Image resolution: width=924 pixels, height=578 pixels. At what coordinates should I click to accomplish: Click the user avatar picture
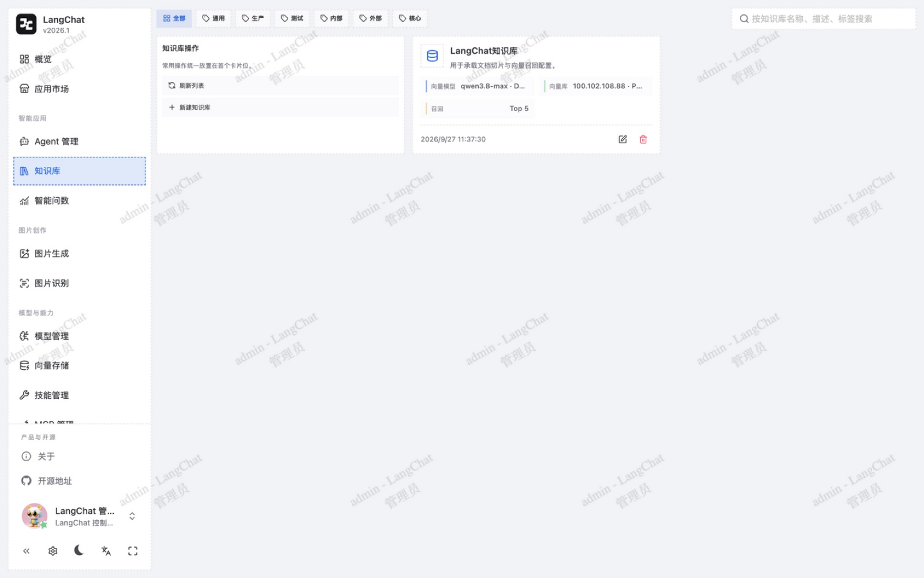(35, 516)
